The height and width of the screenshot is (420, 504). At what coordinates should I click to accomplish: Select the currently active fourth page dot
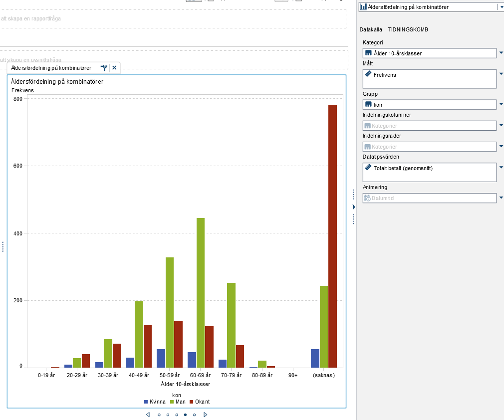click(185, 415)
